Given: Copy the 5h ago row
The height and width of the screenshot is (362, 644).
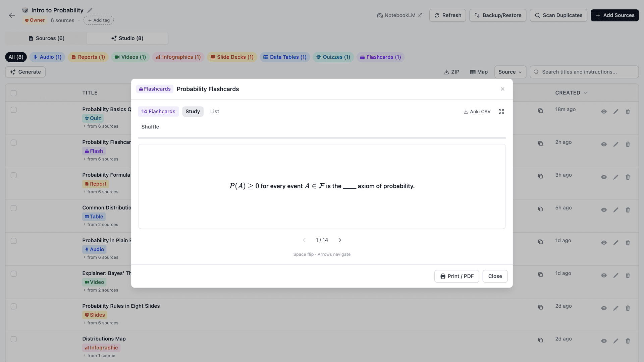Looking at the screenshot, I should pos(540,209).
